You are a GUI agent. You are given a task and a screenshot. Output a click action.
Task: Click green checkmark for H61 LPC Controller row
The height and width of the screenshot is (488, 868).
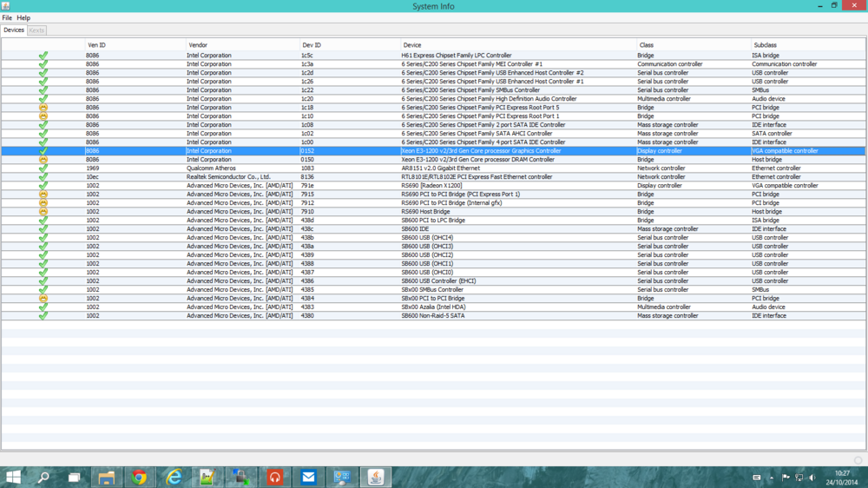pyautogui.click(x=43, y=56)
